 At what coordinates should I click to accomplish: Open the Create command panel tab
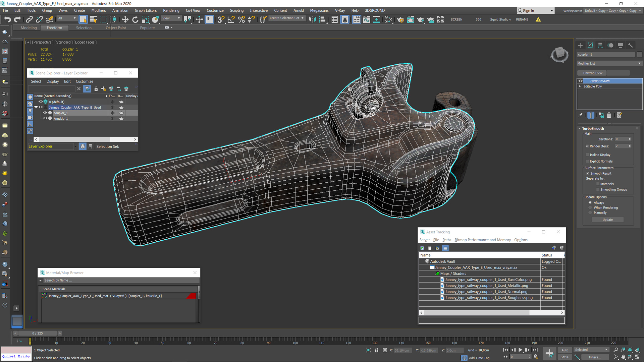click(x=580, y=45)
